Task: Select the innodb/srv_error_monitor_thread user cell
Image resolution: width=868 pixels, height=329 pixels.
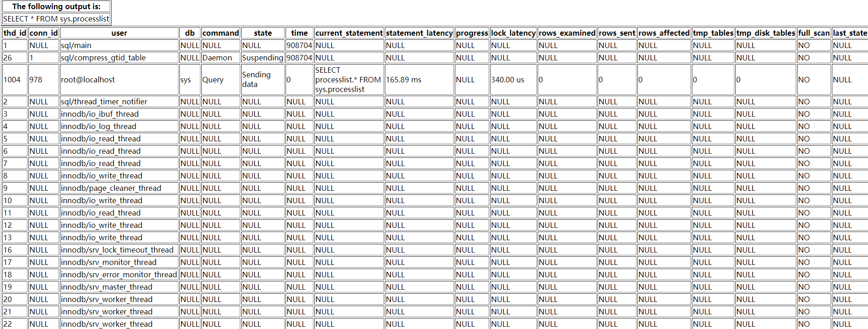Action: tap(119, 275)
